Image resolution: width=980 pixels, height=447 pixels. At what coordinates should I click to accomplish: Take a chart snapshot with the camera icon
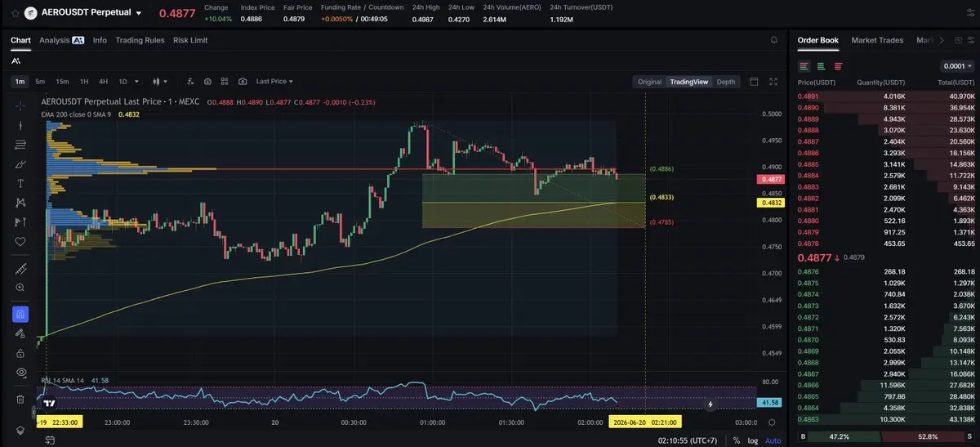(243, 82)
